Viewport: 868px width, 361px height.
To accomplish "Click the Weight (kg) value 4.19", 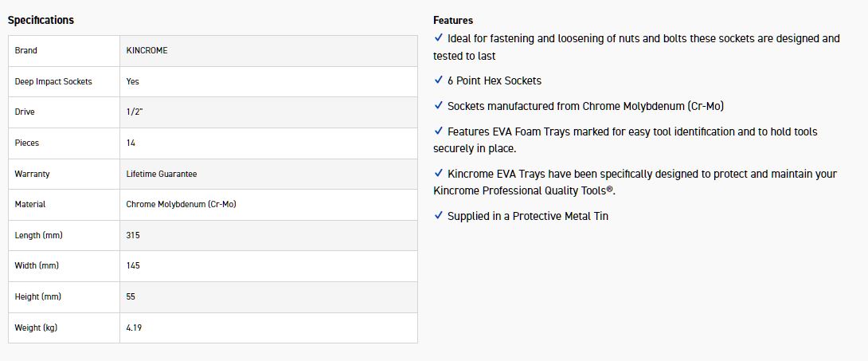I will pyautogui.click(x=134, y=328).
